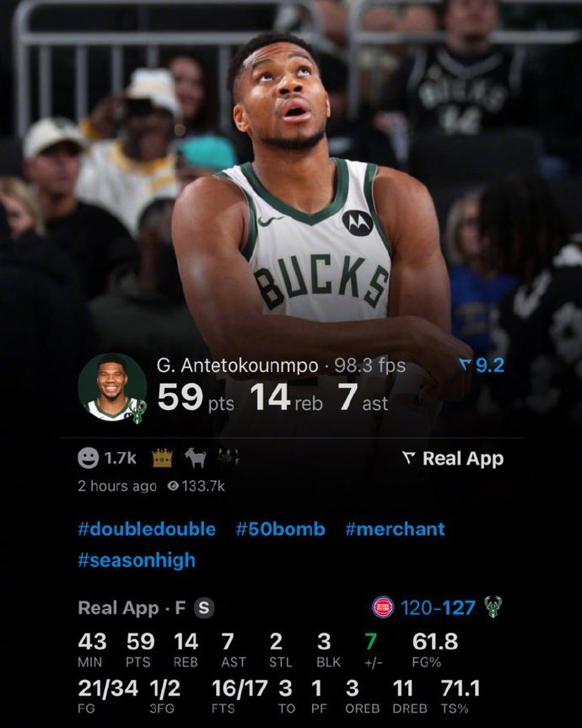Tap the #seasonhigh hashtag
Screen dimensions: 582x728
coord(137,560)
